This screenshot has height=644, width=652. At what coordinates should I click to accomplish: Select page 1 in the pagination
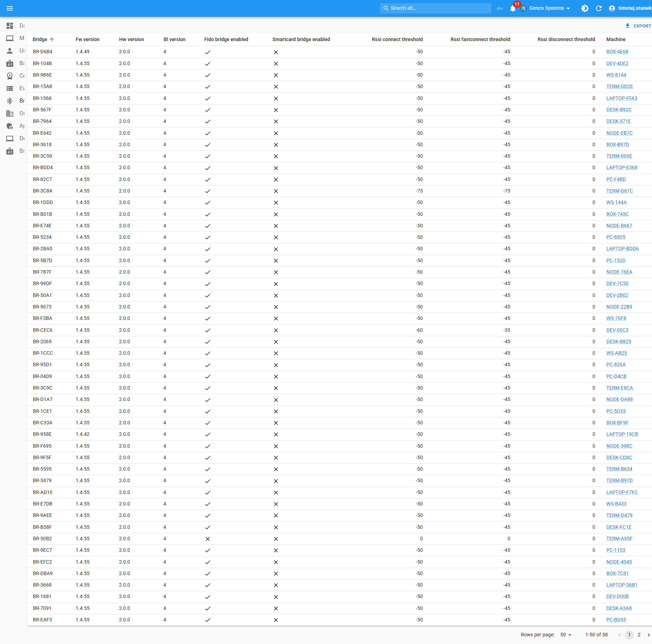(x=629, y=635)
